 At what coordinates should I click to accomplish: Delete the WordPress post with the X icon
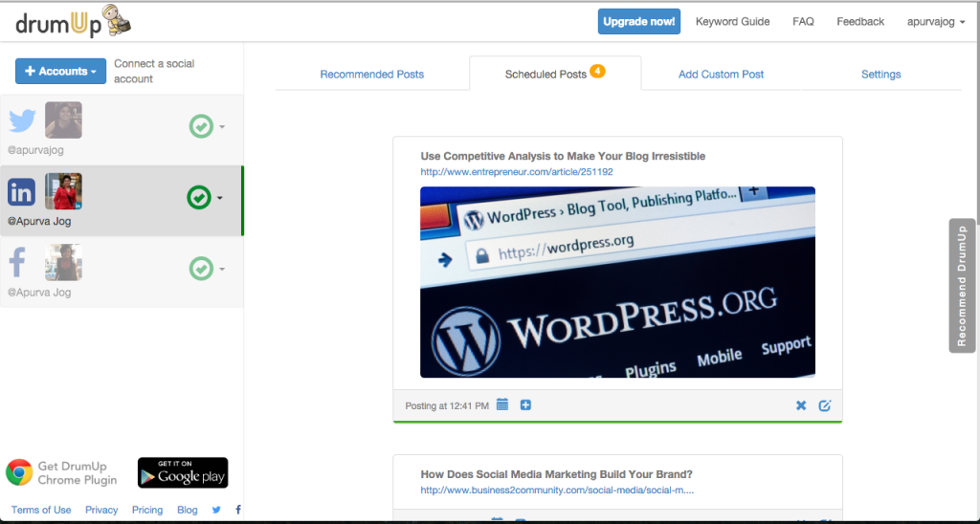click(801, 405)
